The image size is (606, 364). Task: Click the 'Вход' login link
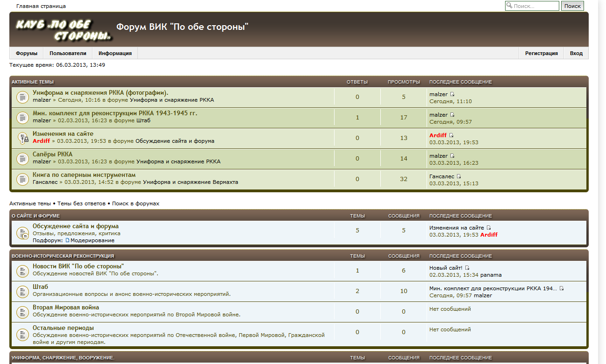tap(576, 53)
